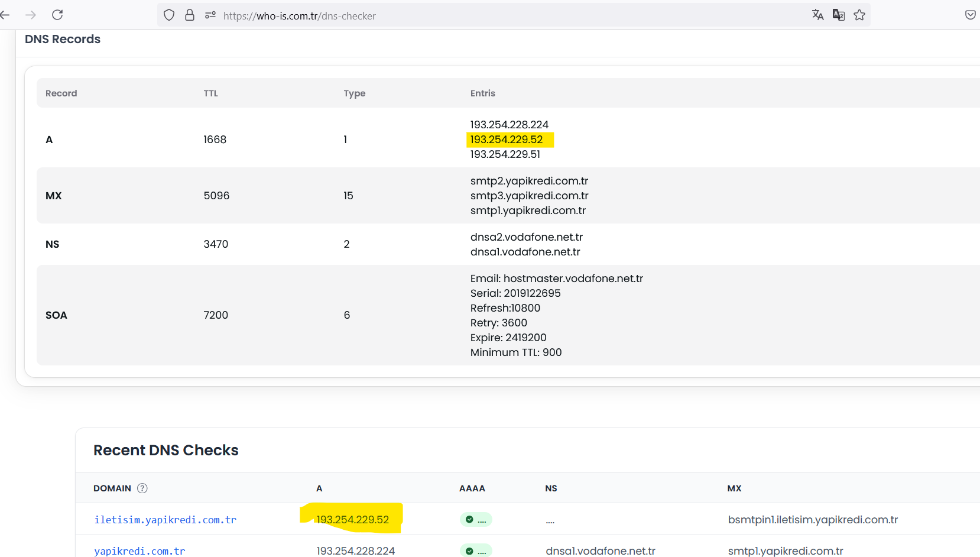980x557 pixels.
Task: Click 193.254.229.52 in the iletisim.yapikredi.com.tr row
Action: [x=353, y=520]
